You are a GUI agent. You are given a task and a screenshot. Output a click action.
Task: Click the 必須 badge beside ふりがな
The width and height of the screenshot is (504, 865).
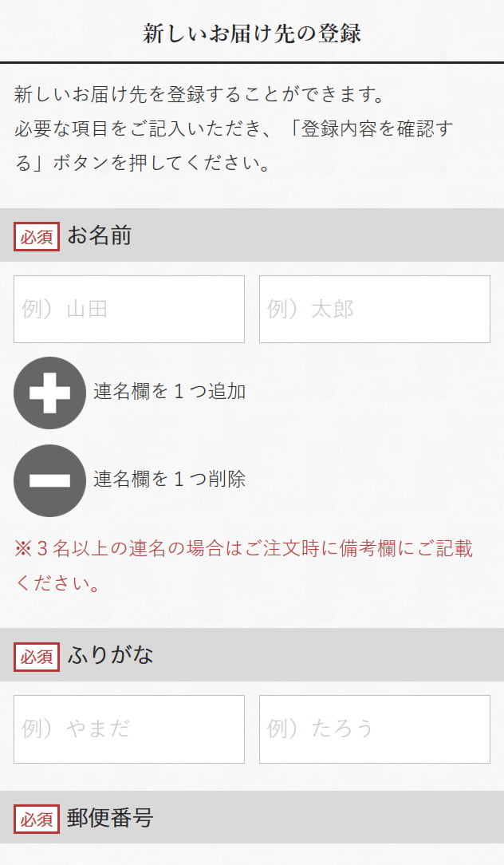pos(37,657)
